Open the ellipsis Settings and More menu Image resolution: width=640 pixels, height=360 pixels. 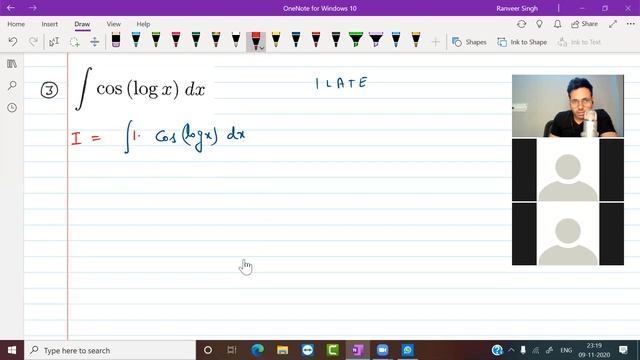tap(631, 24)
